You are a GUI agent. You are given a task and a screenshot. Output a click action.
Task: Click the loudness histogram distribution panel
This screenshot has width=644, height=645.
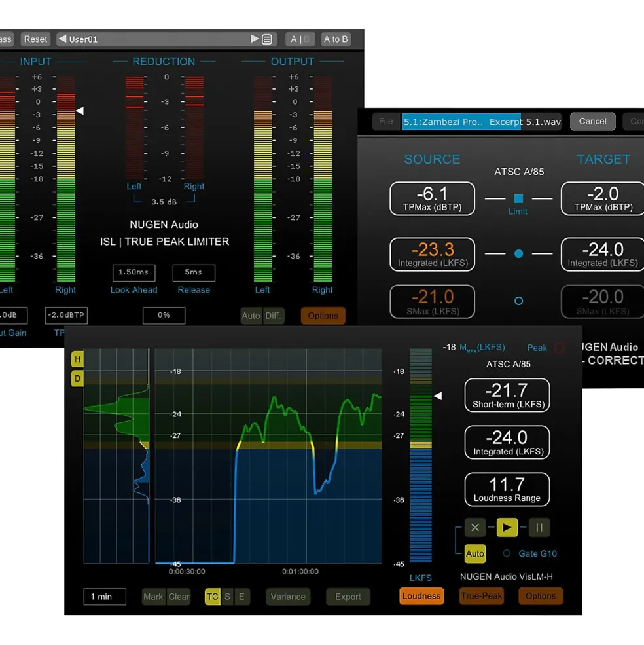(116, 456)
